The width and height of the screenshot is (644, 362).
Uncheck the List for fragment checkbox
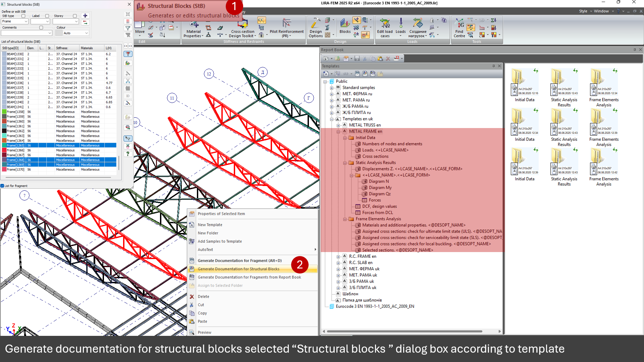click(2, 186)
